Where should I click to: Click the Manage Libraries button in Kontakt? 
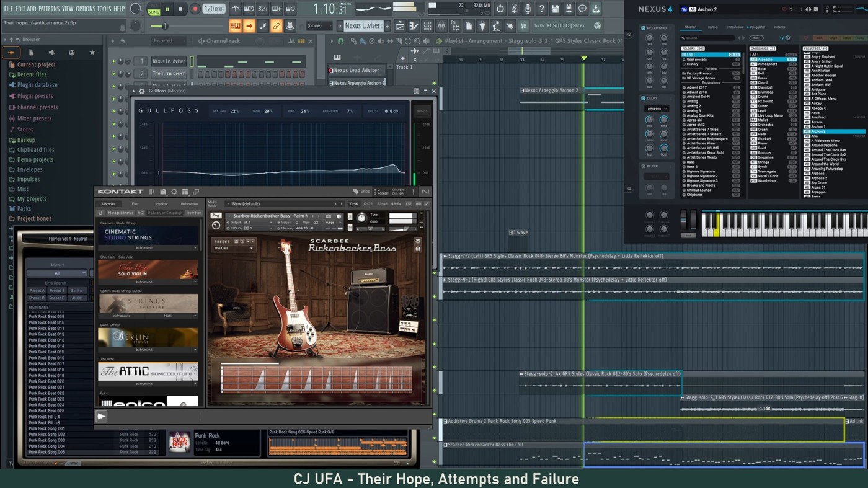pyautogui.click(x=120, y=213)
